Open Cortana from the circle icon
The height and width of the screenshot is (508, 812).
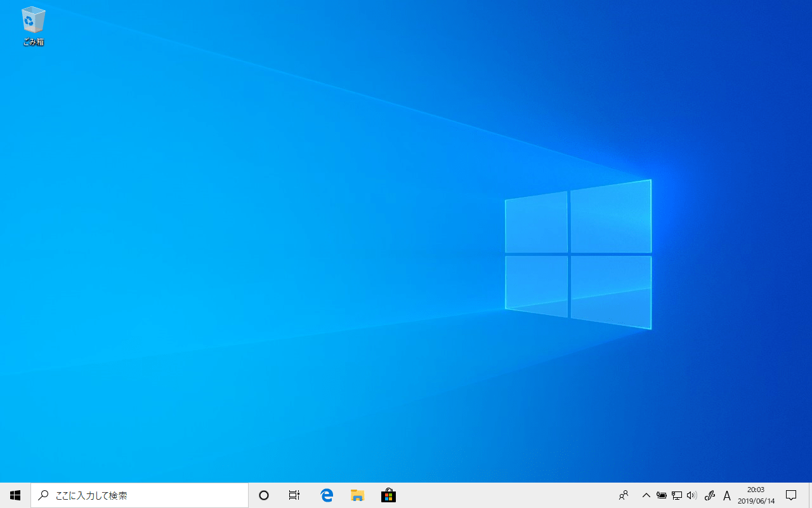[x=264, y=495]
